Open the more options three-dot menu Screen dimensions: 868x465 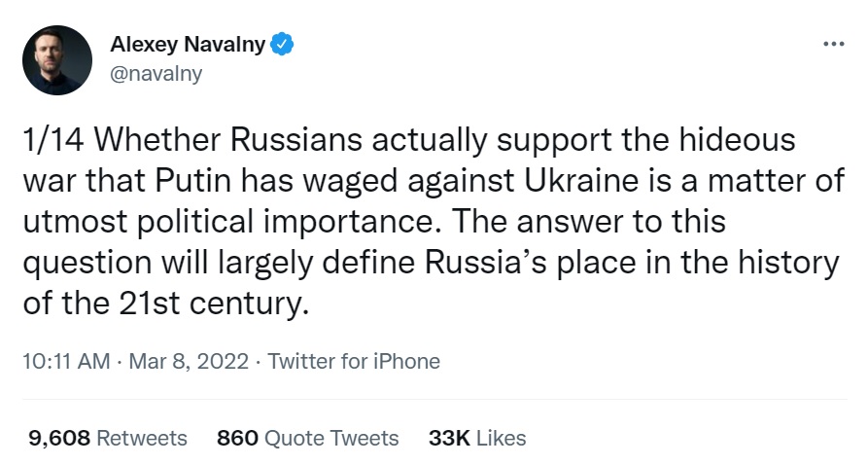(x=833, y=45)
